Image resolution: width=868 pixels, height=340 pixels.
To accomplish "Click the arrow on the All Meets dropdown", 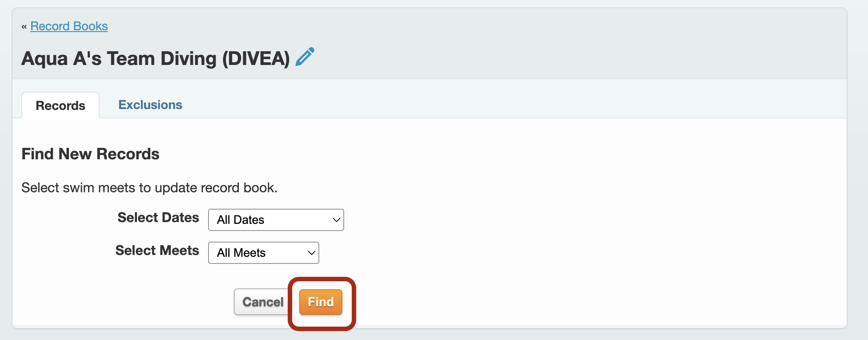I will click(x=311, y=253).
